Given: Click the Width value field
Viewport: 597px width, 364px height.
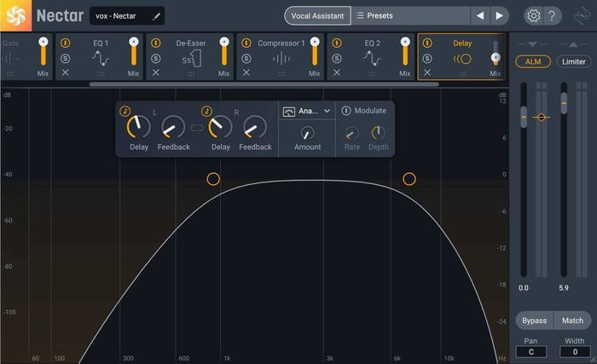Looking at the screenshot, I should tap(575, 352).
